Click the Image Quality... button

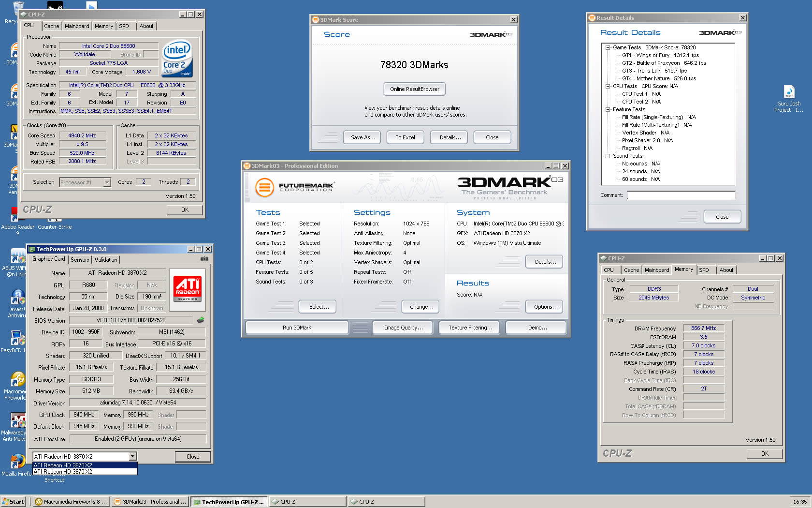(x=404, y=328)
